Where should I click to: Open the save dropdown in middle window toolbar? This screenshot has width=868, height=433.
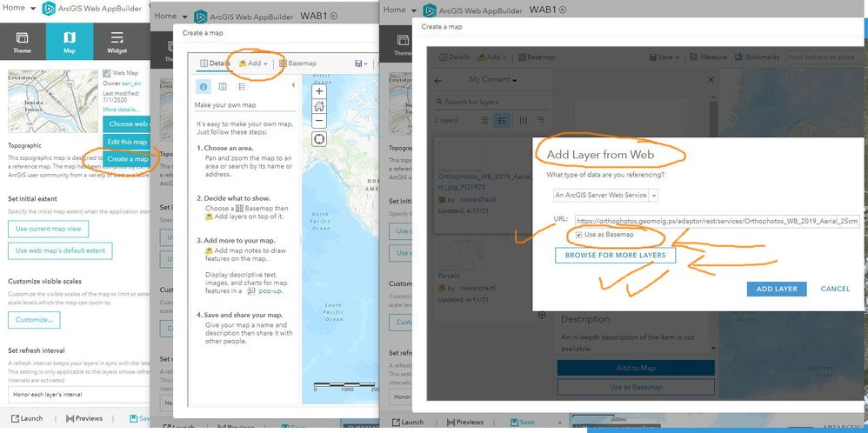pyautogui.click(x=361, y=63)
